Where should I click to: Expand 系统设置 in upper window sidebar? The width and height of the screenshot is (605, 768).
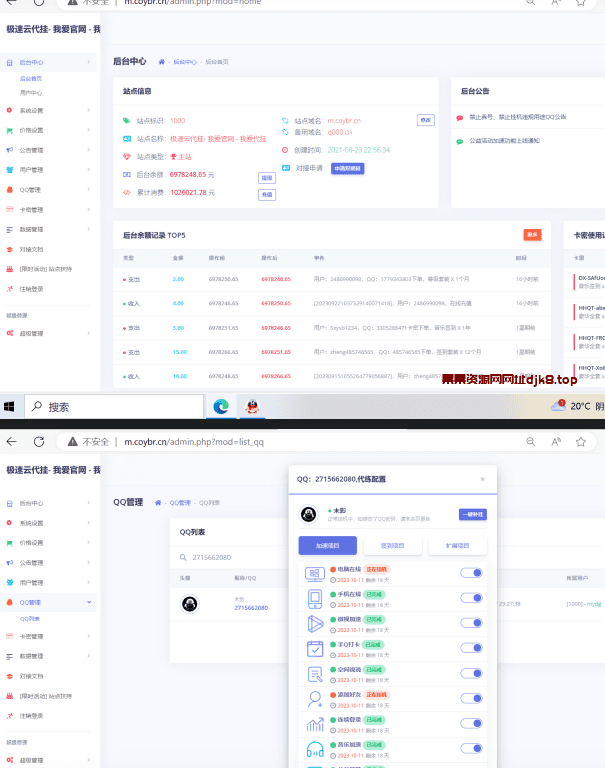pyautogui.click(x=48, y=111)
